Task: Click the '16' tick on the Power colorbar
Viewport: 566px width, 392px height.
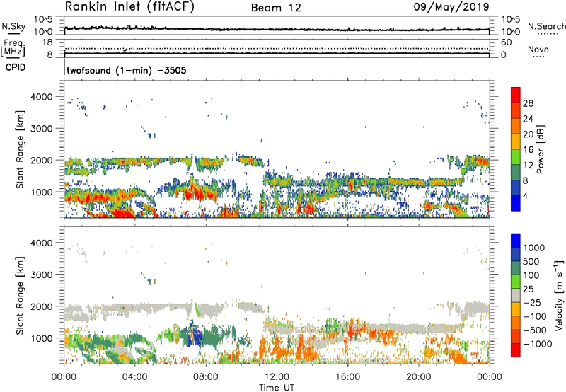Action: point(528,150)
